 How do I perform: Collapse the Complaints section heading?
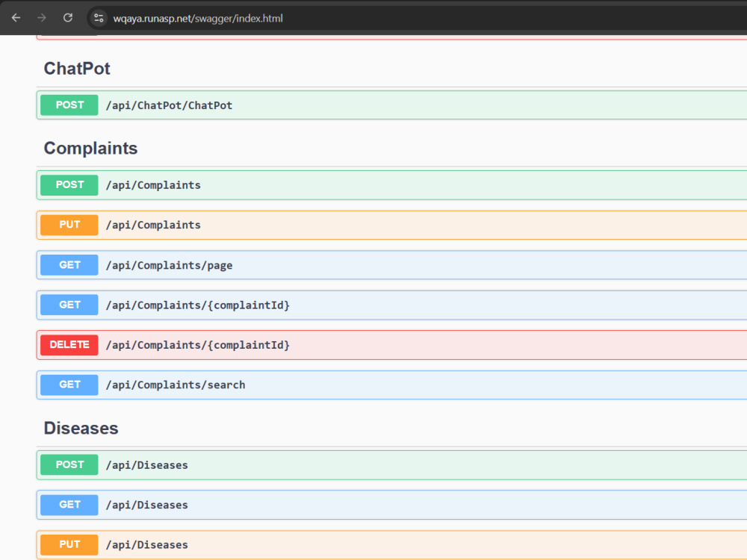90,149
